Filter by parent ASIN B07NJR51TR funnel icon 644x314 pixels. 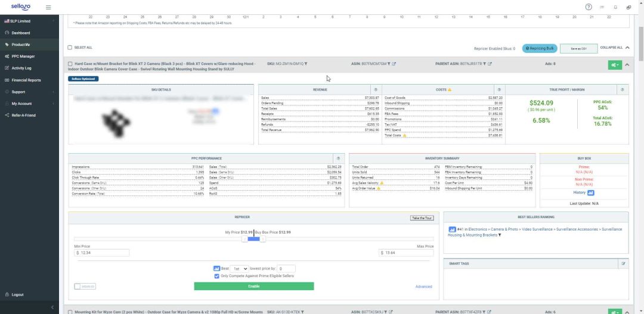point(484,64)
